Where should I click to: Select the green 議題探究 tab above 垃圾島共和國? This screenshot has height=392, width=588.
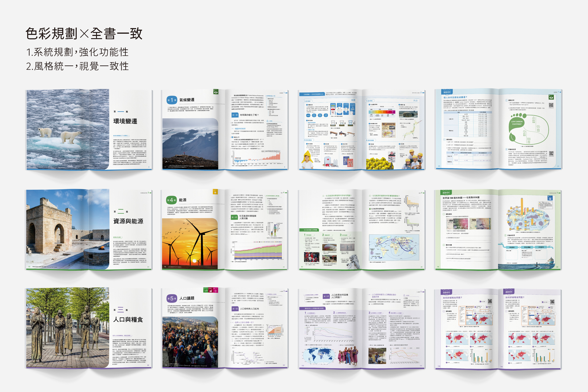tap(446, 193)
